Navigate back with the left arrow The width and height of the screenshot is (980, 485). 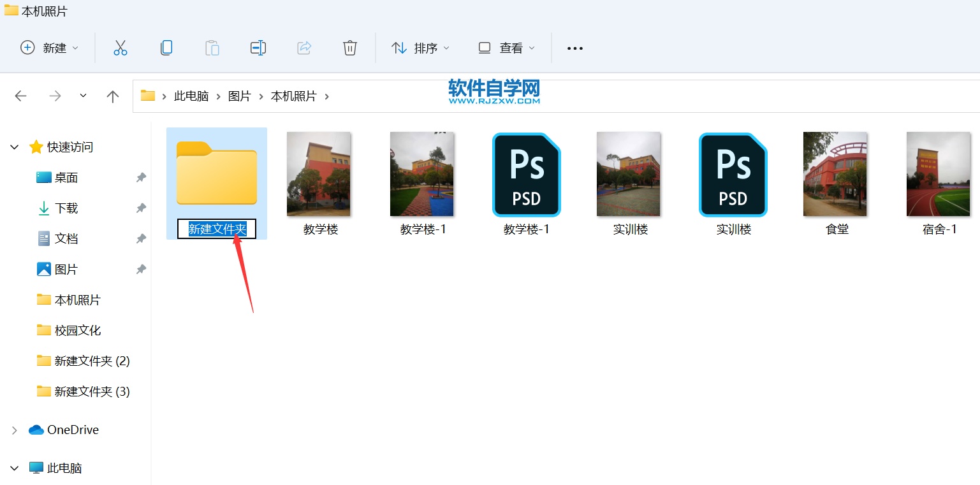pyautogui.click(x=21, y=96)
